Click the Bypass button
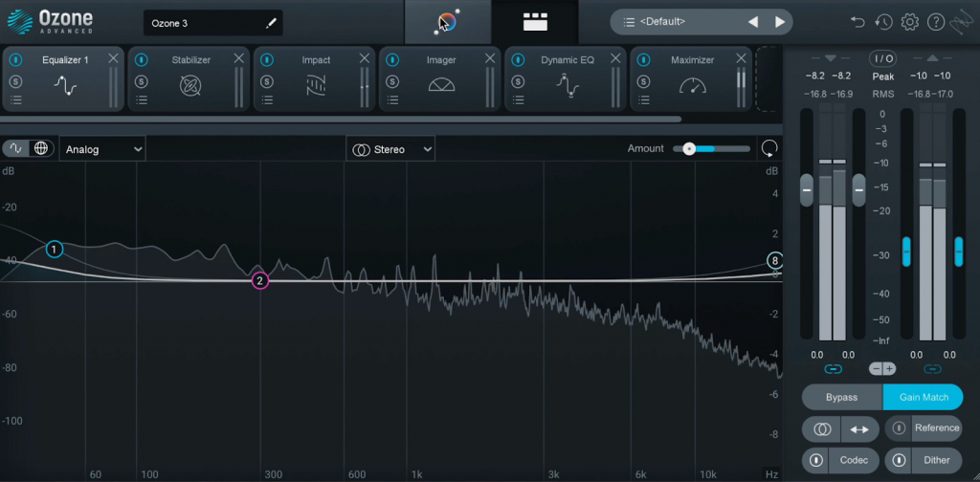Image resolution: width=980 pixels, height=482 pixels. click(842, 397)
